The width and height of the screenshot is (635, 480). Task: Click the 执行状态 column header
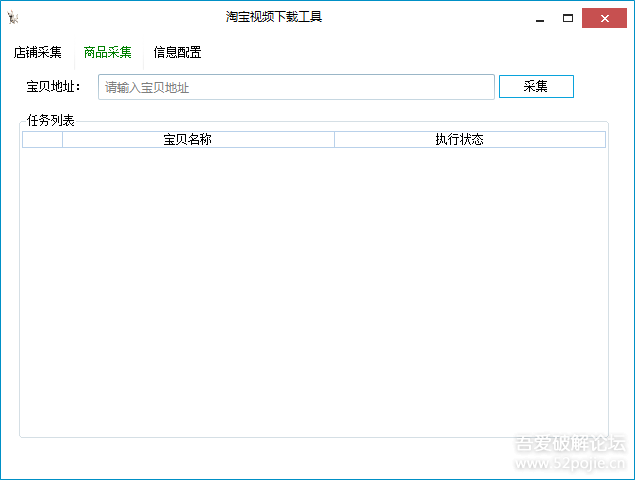pos(470,140)
